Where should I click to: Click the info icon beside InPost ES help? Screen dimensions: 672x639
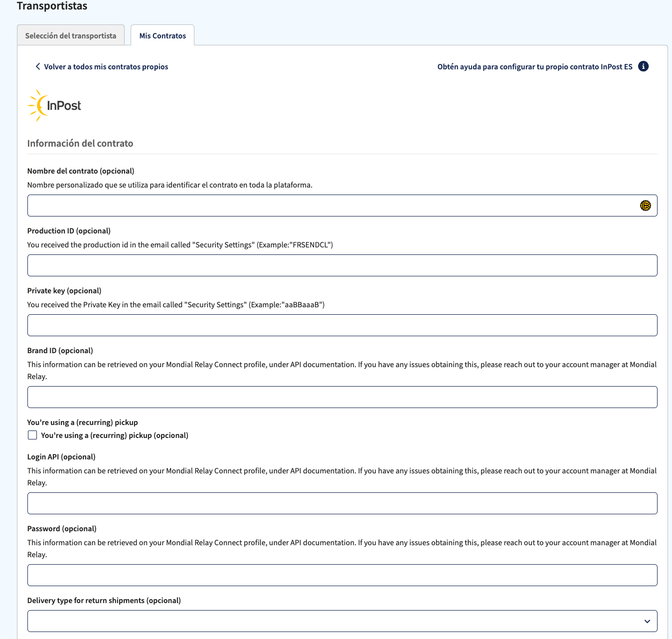pos(644,66)
